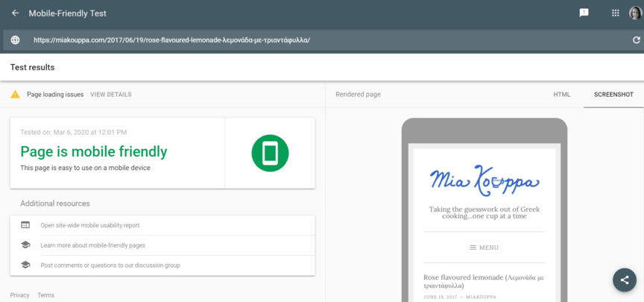Click the green mobile phone icon
Image resolution: width=644 pixels, height=302 pixels.
270,154
